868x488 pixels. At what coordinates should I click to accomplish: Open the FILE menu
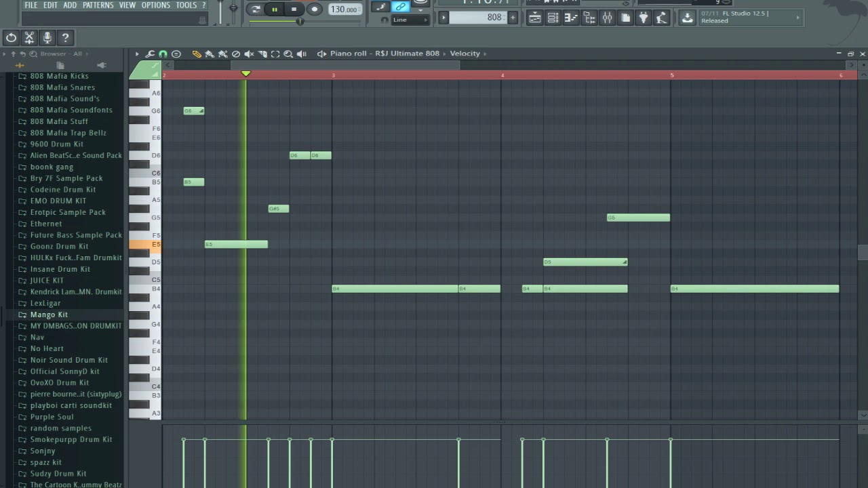pyautogui.click(x=31, y=5)
